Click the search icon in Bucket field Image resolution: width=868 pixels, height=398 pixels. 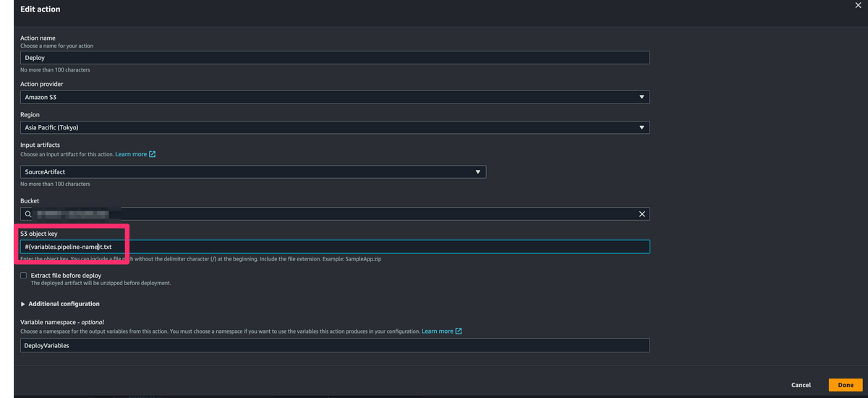coord(28,214)
